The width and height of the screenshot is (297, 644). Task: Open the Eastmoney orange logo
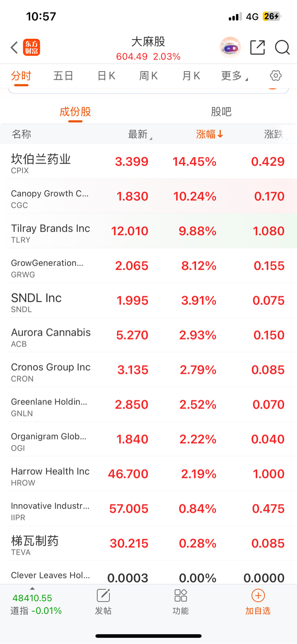(32, 47)
